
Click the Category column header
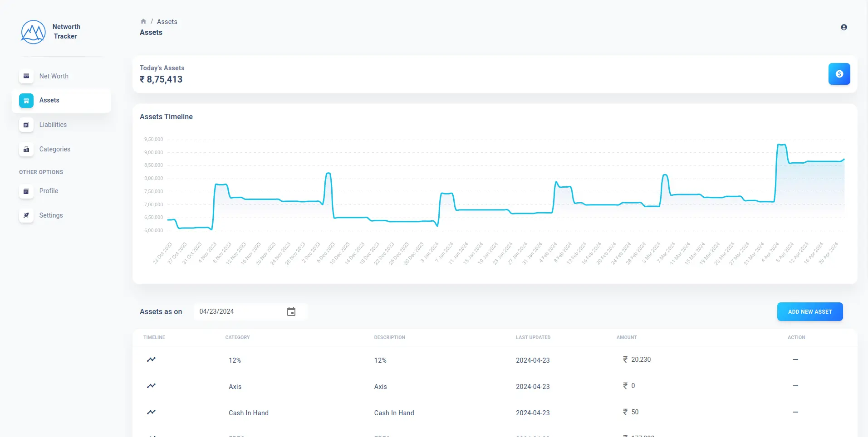(237, 337)
